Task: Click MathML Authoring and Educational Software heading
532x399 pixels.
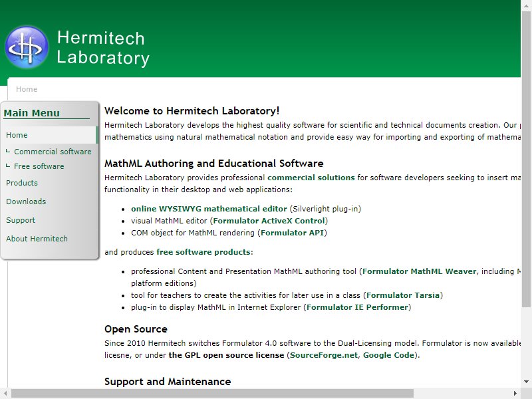Action: click(x=214, y=164)
